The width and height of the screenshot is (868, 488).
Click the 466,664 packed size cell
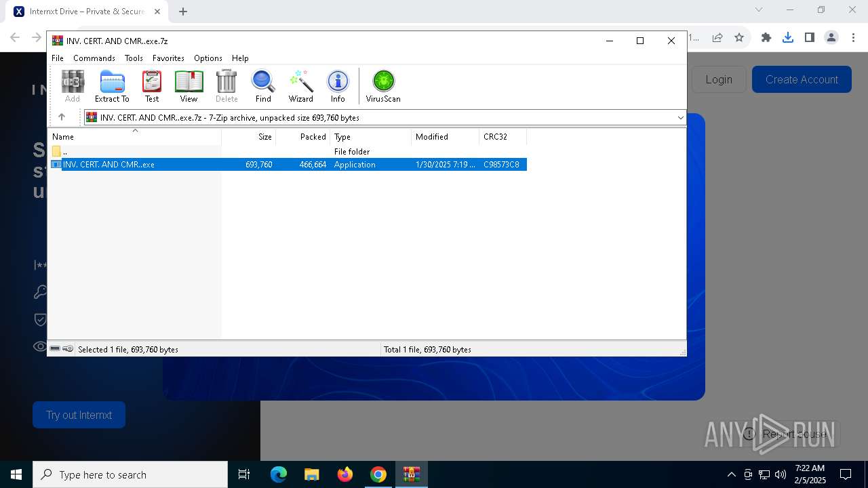click(x=313, y=165)
